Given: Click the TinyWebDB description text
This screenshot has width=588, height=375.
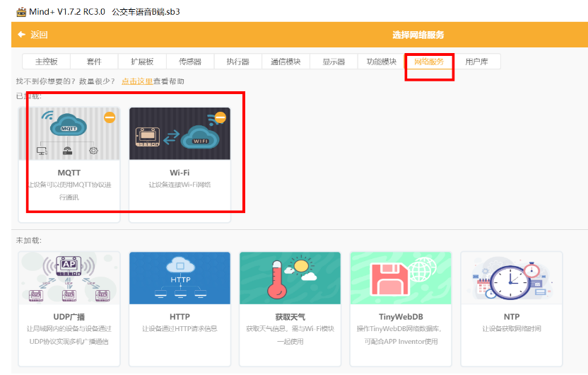Looking at the screenshot, I should (401, 335).
